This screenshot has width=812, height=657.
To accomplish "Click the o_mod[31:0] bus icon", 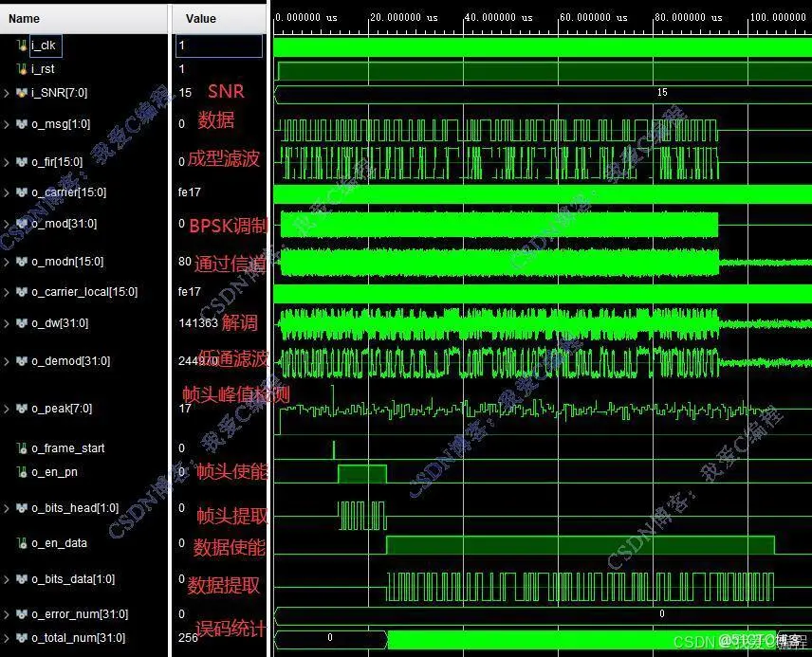I will tap(22, 224).
